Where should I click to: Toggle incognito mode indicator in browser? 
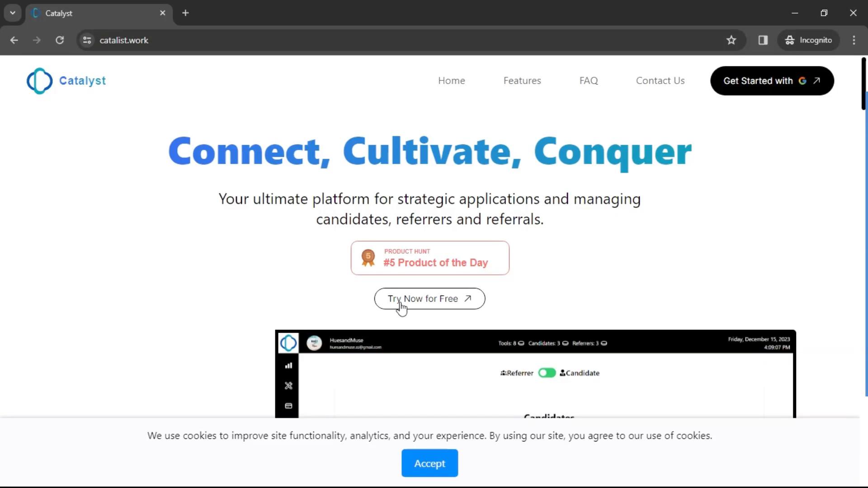click(809, 40)
